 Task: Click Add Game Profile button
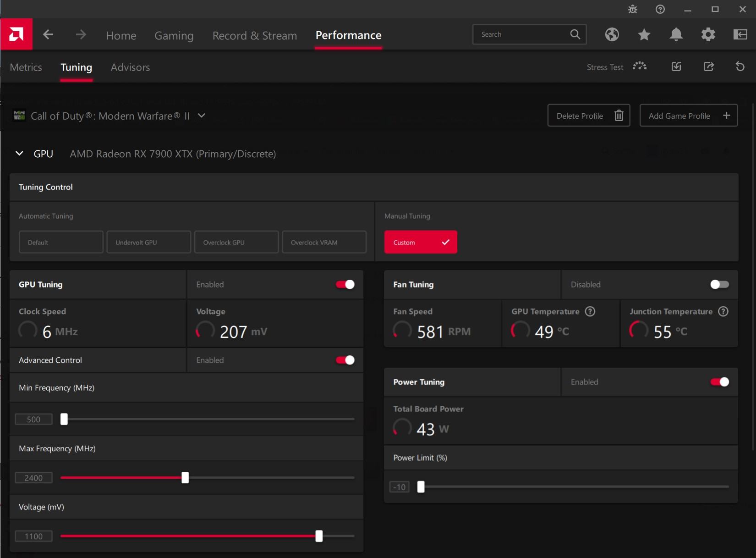689,115
